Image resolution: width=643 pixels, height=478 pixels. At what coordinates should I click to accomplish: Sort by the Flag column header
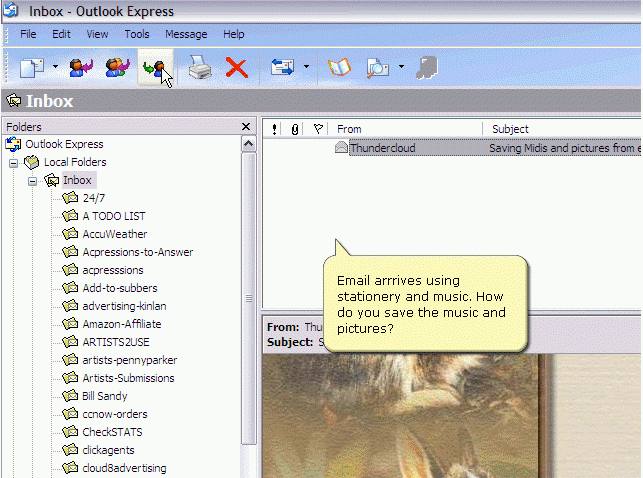tap(318, 130)
